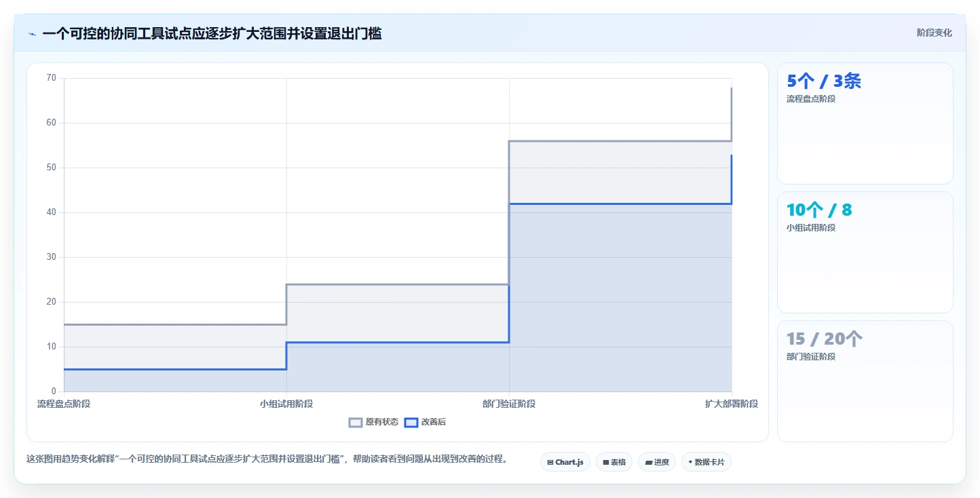
Task: Click the y-axis value 70
Action: pyautogui.click(x=52, y=78)
